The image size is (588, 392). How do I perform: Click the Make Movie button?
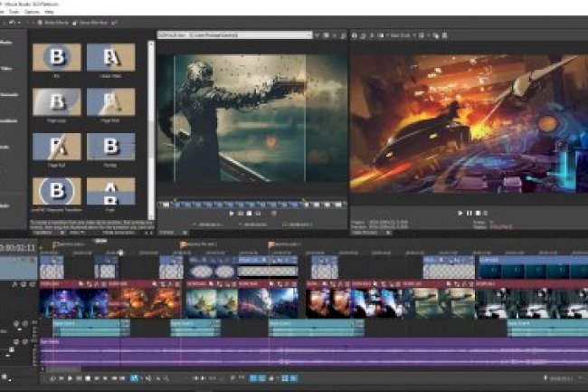pos(53,23)
